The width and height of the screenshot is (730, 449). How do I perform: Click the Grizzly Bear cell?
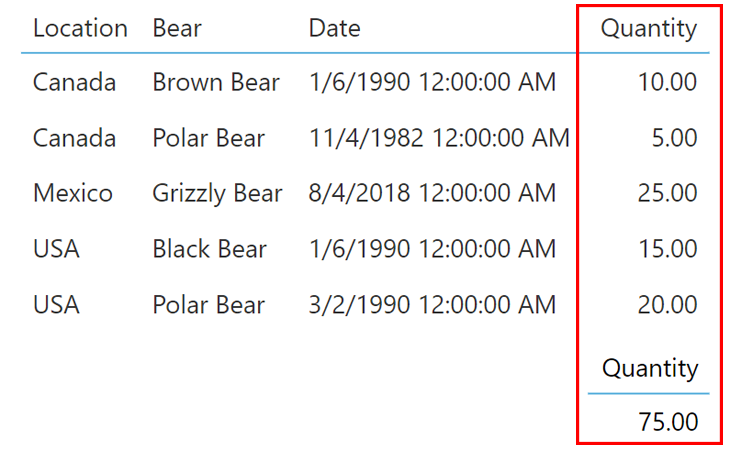[x=217, y=194]
